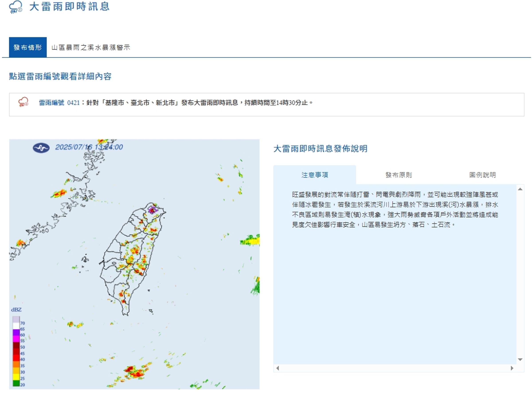Click the scroll left arrow below notes panel
The height and width of the screenshot is (393, 532).
pos(278,368)
